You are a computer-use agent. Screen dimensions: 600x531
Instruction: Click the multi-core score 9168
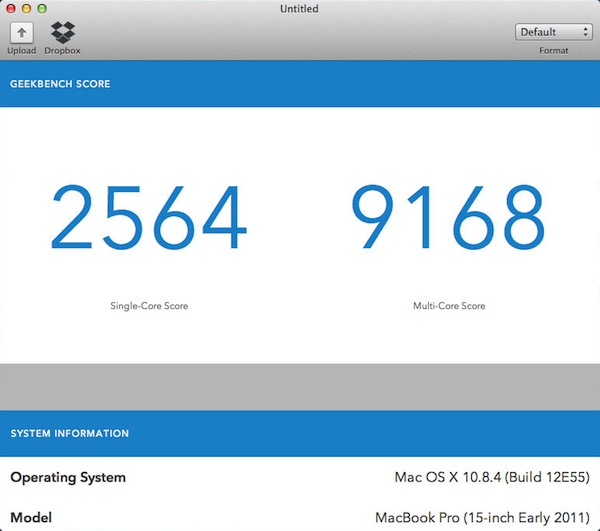pos(448,217)
